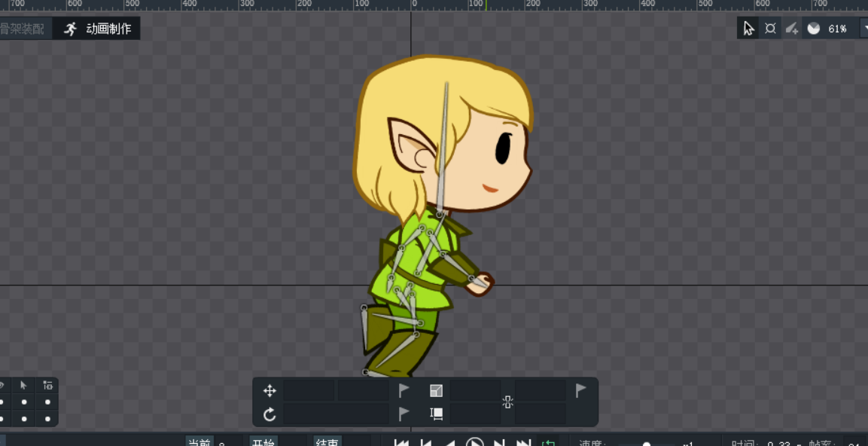Focus the scale Y field
This screenshot has height=446, width=868.
pos(541,390)
